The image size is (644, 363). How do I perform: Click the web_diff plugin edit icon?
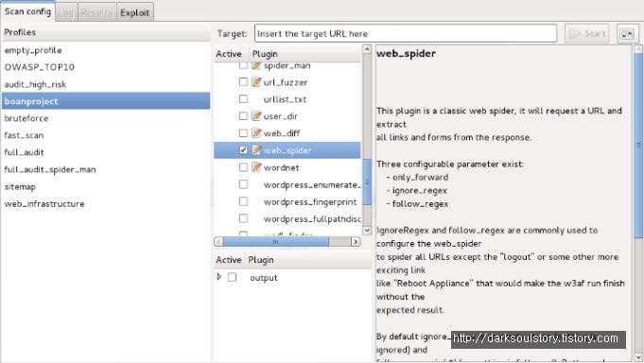[256, 133]
